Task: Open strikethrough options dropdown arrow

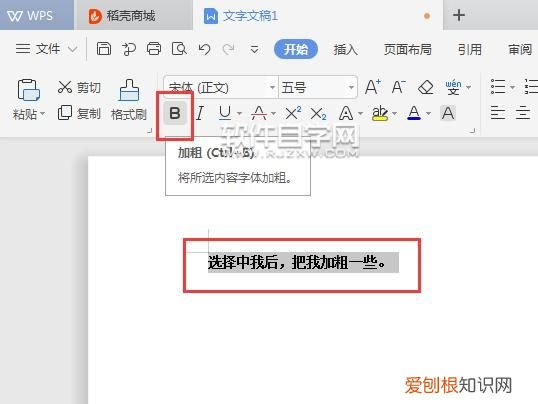Action: 273,114
